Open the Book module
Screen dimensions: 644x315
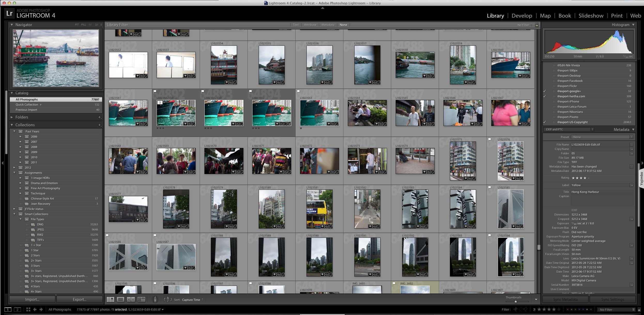[565, 16]
